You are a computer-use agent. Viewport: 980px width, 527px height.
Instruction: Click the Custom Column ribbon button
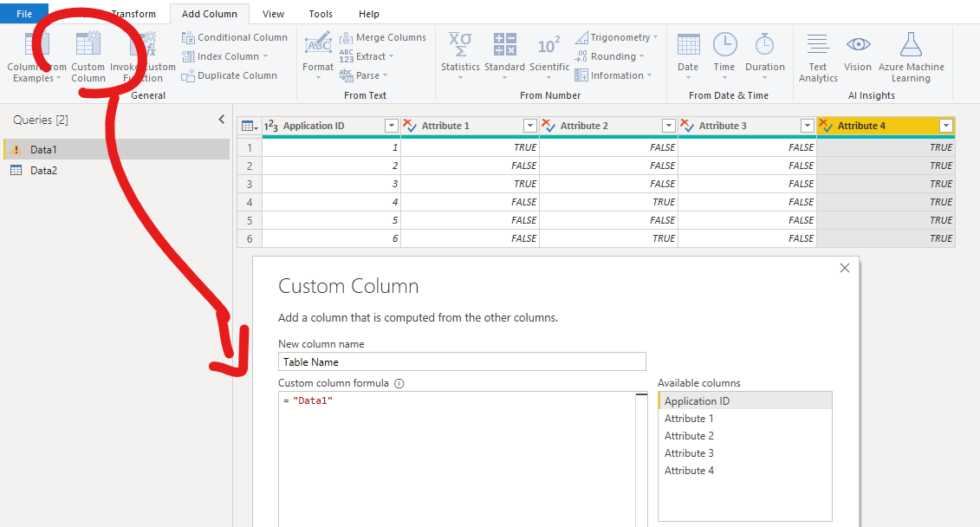pyautogui.click(x=88, y=57)
